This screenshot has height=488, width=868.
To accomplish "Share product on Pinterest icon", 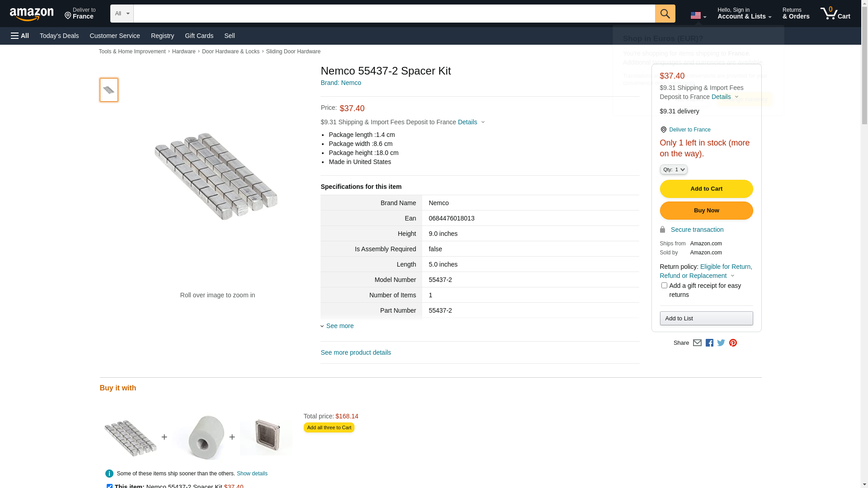I will click(733, 343).
